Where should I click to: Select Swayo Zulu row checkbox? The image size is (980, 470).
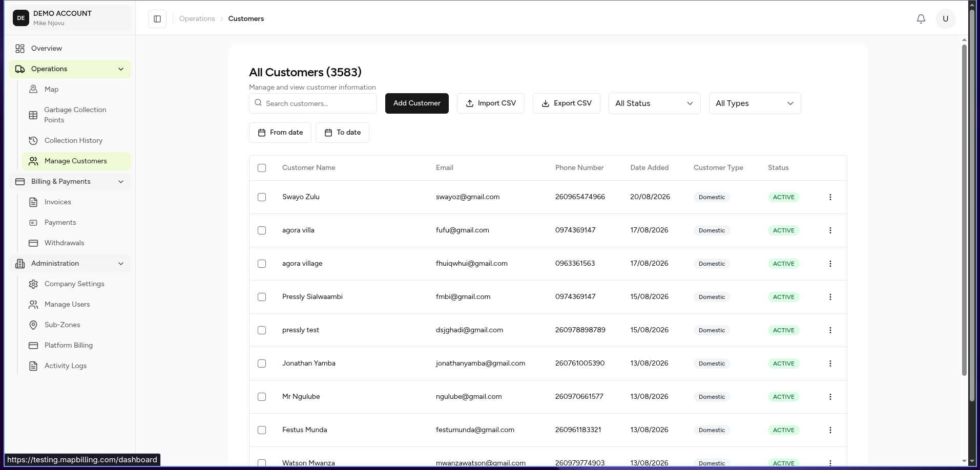(262, 197)
